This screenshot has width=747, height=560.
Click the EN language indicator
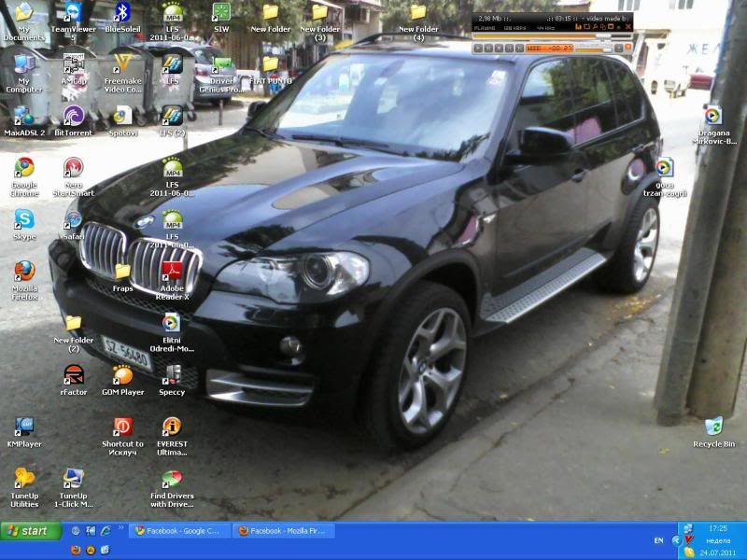[659, 540]
